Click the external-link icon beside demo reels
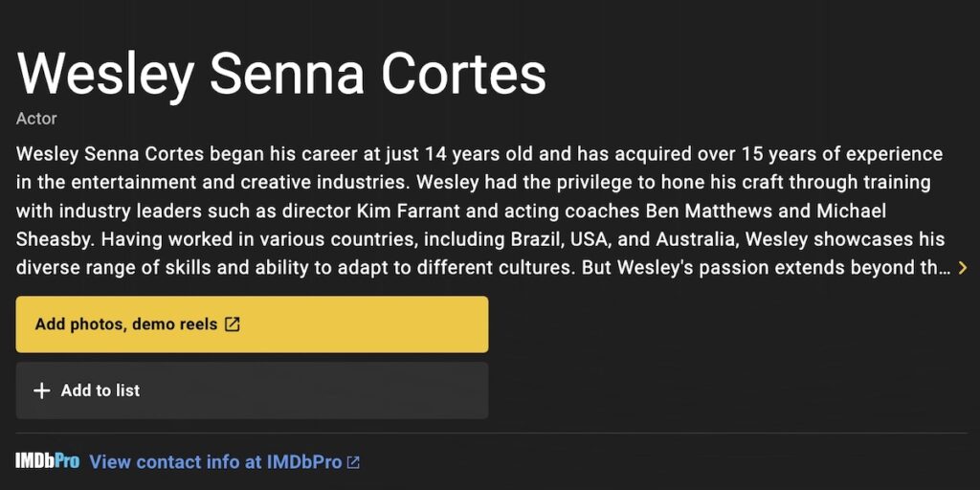 click(x=233, y=324)
